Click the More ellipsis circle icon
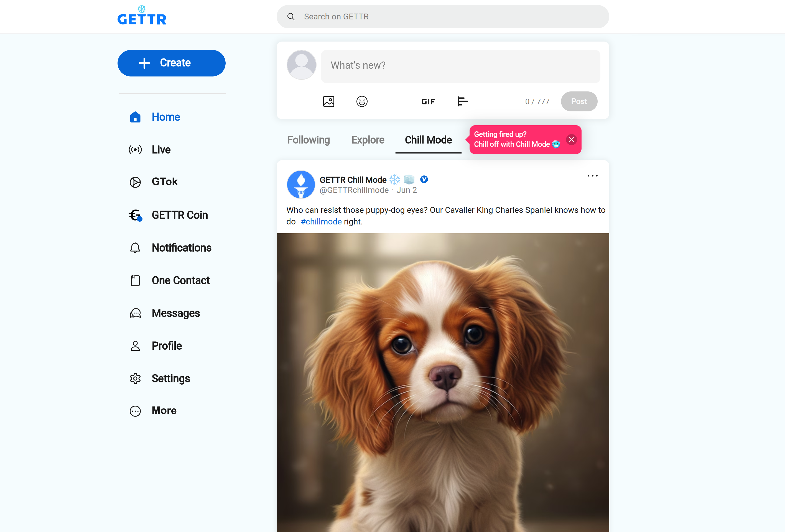The width and height of the screenshot is (785, 532). click(135, 411)
